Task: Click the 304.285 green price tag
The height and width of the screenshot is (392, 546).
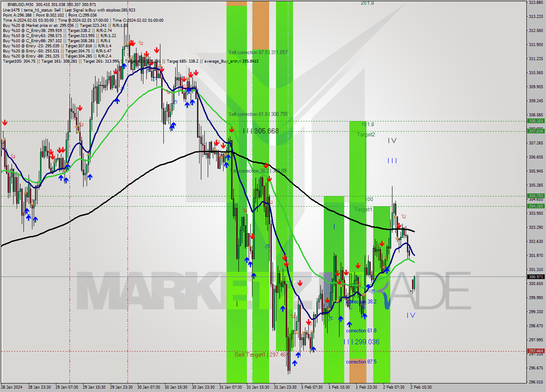Action: coord(536,206)
